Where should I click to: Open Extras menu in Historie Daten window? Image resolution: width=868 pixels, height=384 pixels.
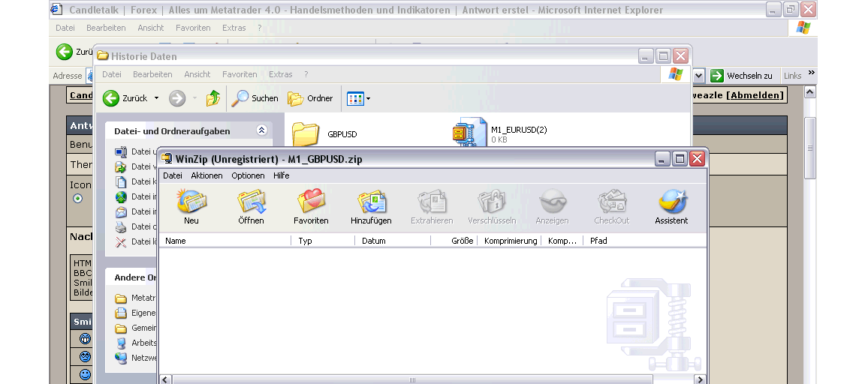coord(281,74)
